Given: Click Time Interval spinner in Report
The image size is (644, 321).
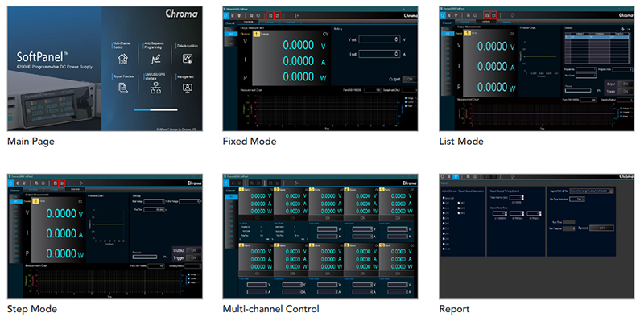Looking at the screenshot, I should pos(517,197).
